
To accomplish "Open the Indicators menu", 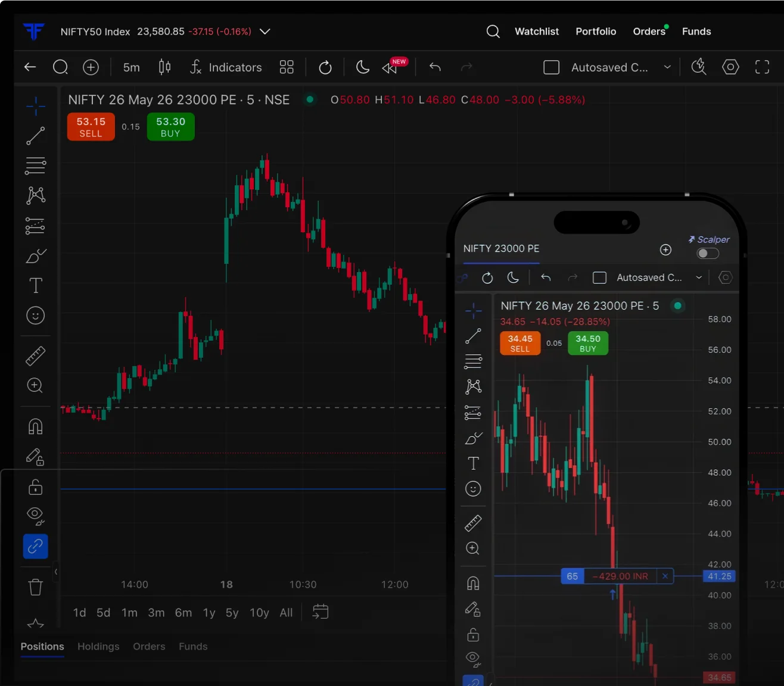I will tap(226, 67).
